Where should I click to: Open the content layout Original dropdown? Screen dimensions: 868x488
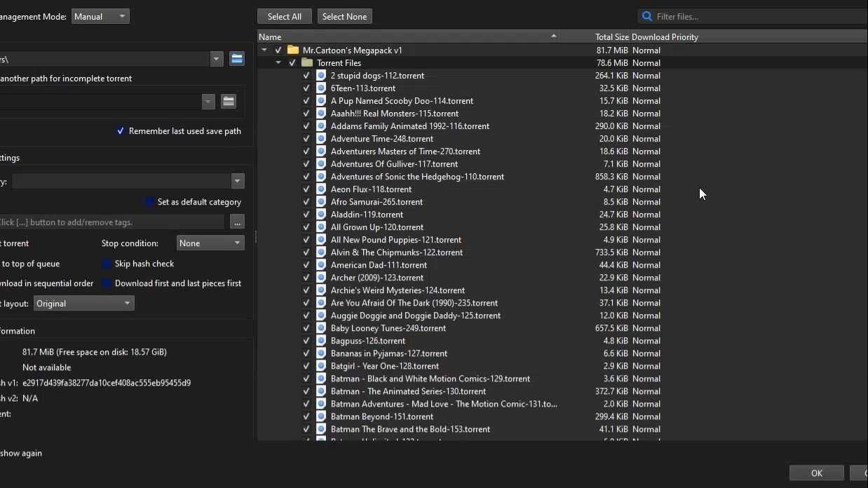83,304
